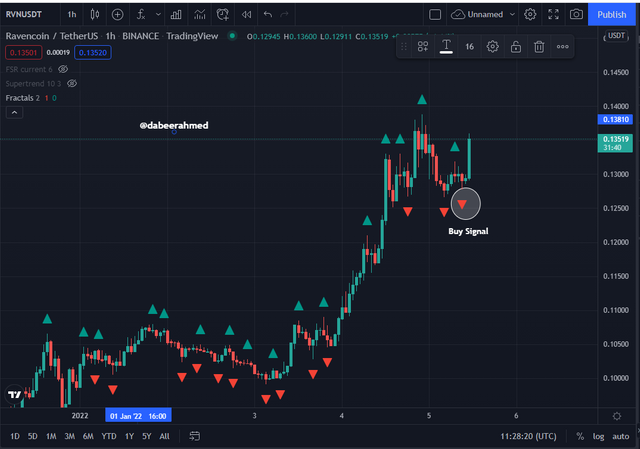Open the Unnamed cloud layout name
Image resolution: width=640 pixels, height=449 pixels.
477,15
